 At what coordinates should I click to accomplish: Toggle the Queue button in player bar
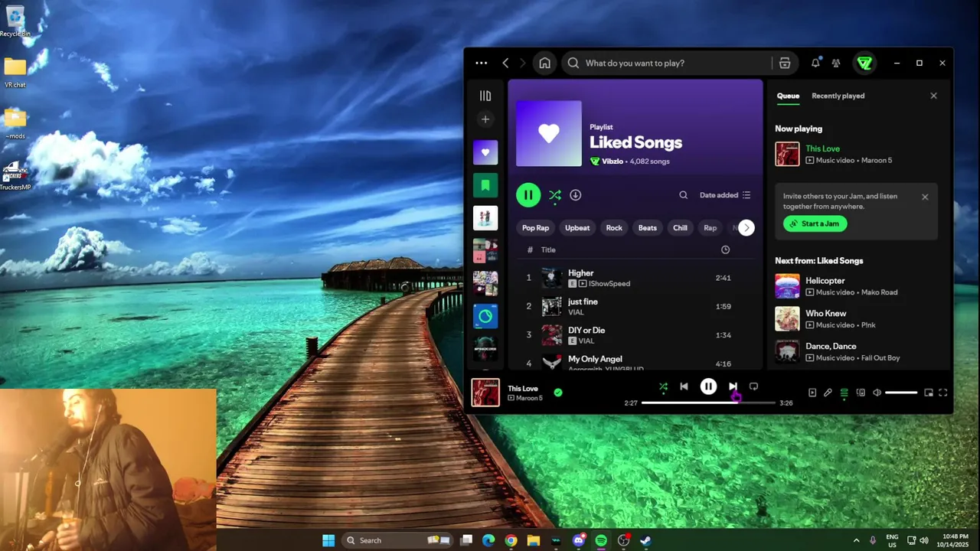(x=844, y=393)
